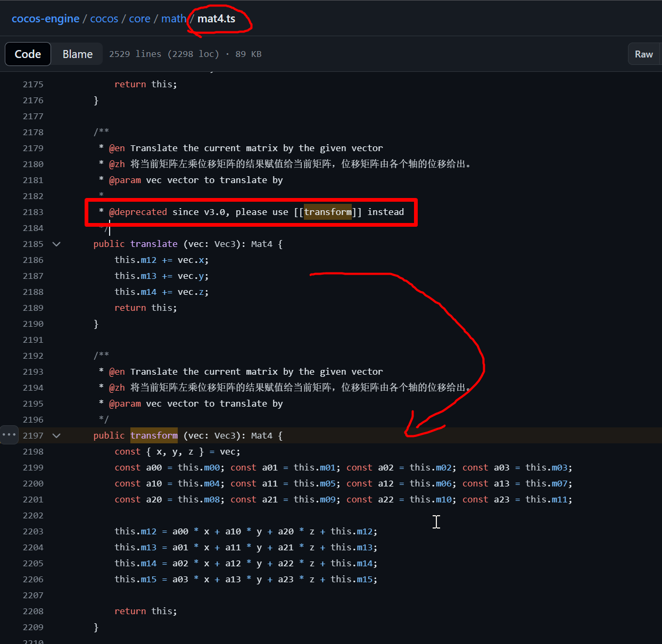
Task: Navigate to the math folder breadcrumb
Action: click(x=173, y=19)
